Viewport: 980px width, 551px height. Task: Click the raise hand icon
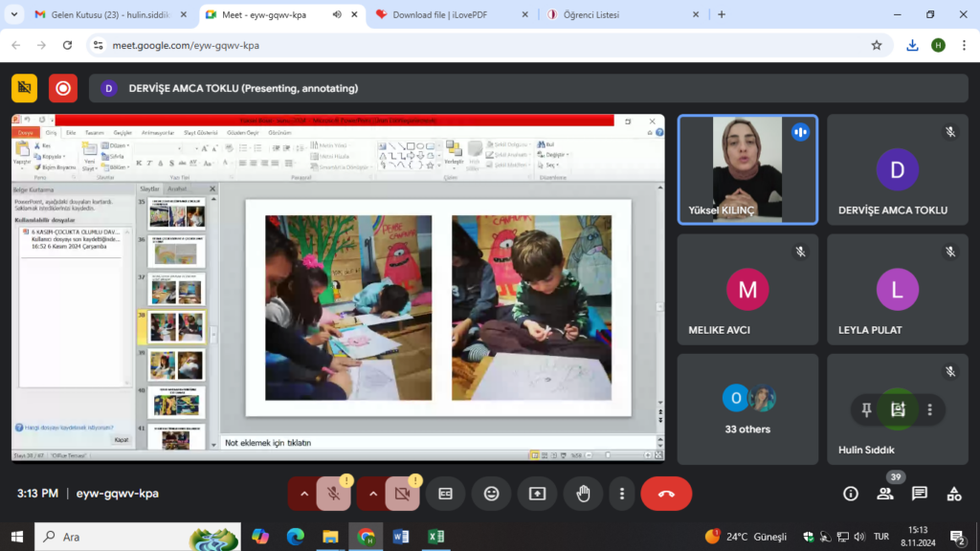[583, 494]
